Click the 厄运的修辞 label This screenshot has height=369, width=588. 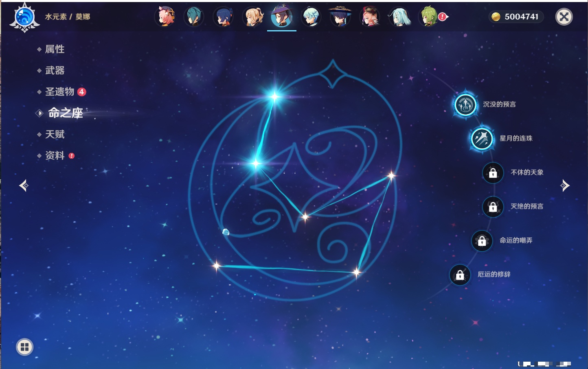(x=494, y=274)
